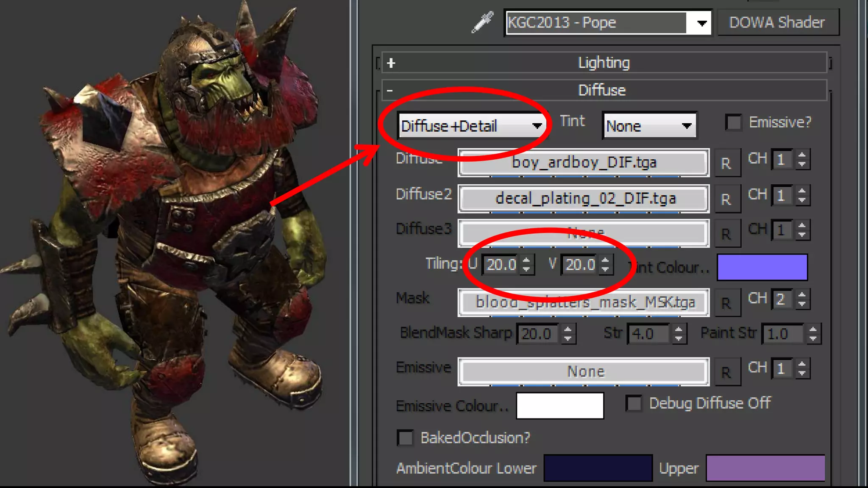Image resolution: width=868 pixels, height=488 pixels.
Task: Click the R button next to Emissive slot
Action: click(727, 372)
